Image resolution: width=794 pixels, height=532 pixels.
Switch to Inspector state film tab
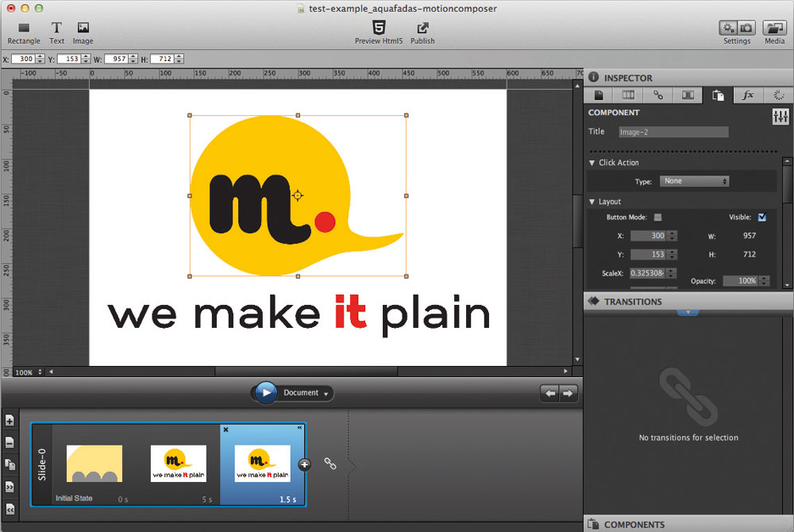tap(688, 95)
